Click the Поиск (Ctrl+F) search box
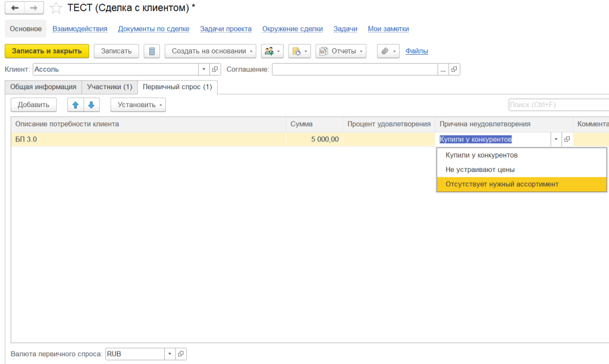This screenshot has height=364, width=609. point(558,105)
